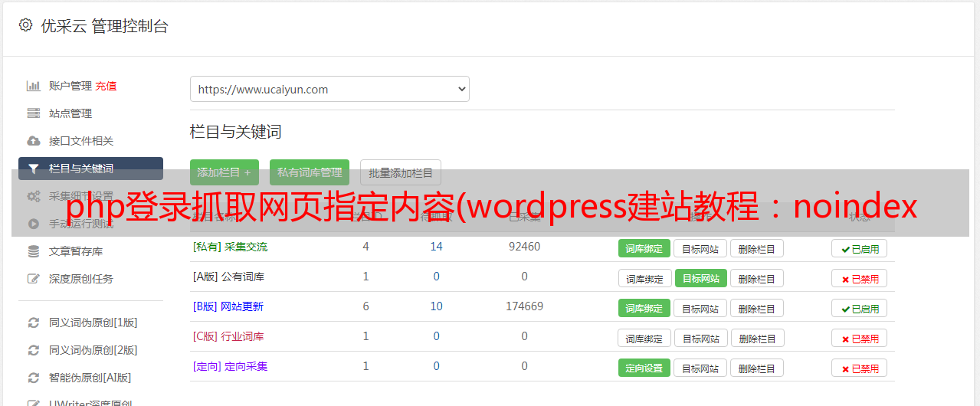Click 删除栏目 for the 公有词库 row
Screen dimensions: 980x406
(x=756, y=278)
